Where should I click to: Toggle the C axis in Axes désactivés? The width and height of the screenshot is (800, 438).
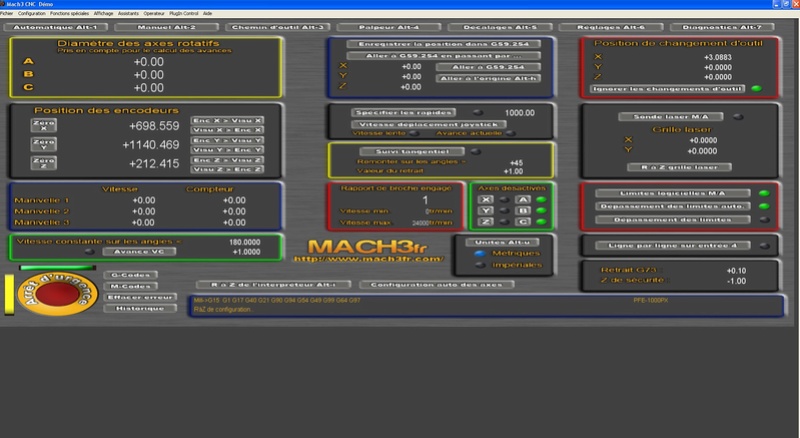[523, 222]
